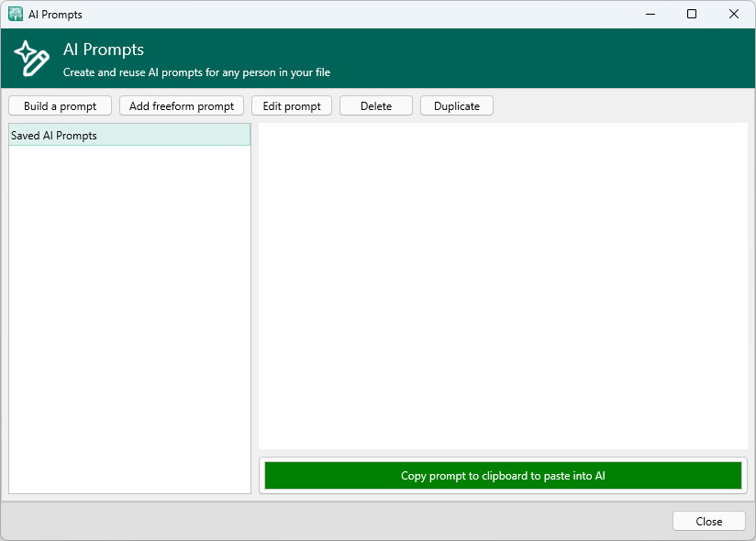756x541 pixels.
Task: Minimize the AI Prompts window
Action: tap(650, 14)
